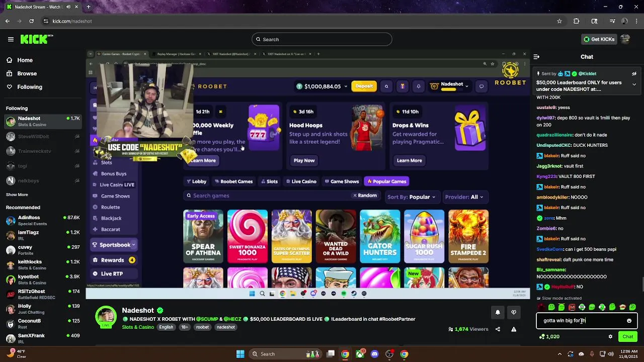Select Nadeshot in Following list

(43, 121)
